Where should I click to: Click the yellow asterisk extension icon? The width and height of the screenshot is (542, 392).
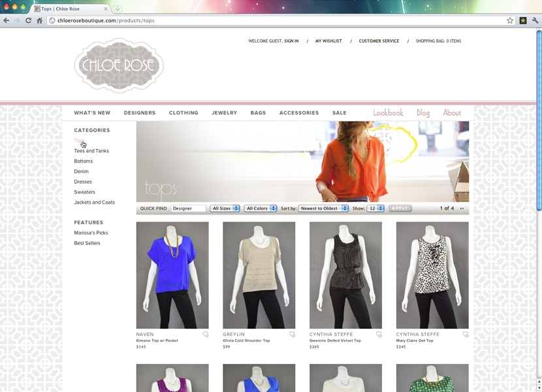click(x=523, y=20)
